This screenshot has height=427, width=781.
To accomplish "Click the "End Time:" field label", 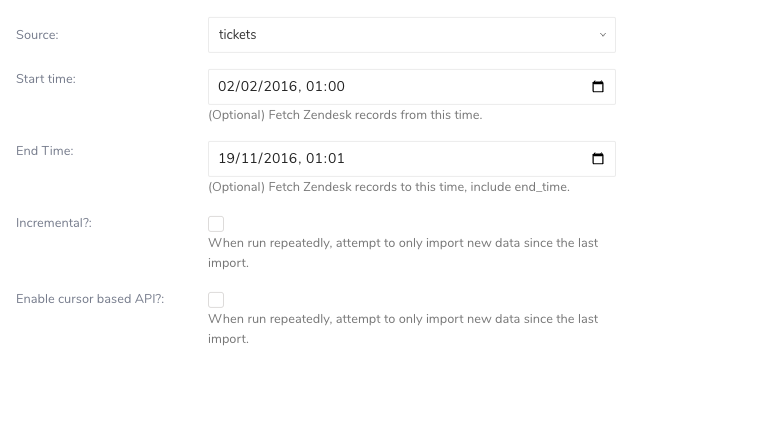I will pos(45,151).
